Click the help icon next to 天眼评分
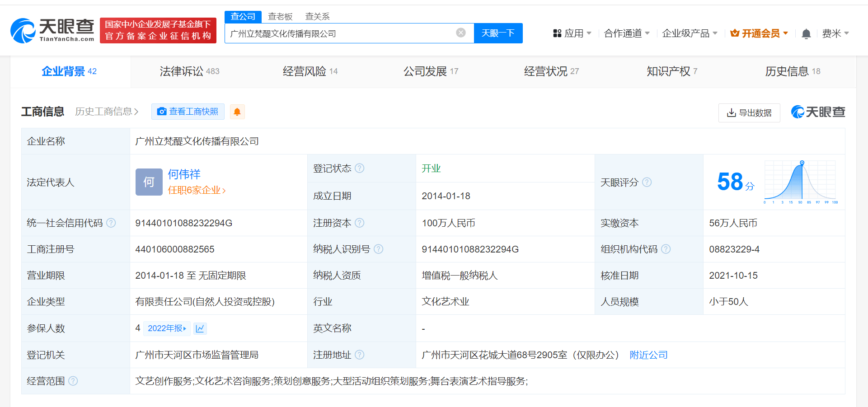This screenshot has width=868, height=407. coord(647,182)
